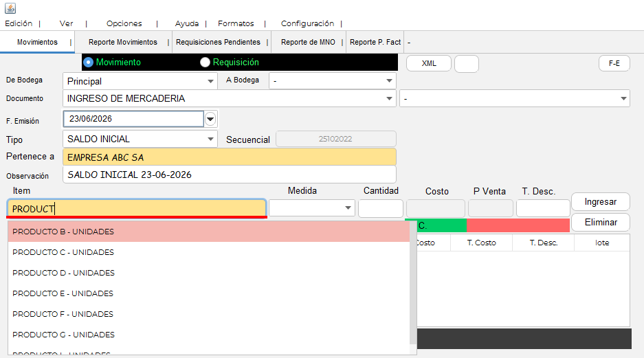644x358 pixels.
Task: Click the Cantidad input field
Action: pos(380,209)
